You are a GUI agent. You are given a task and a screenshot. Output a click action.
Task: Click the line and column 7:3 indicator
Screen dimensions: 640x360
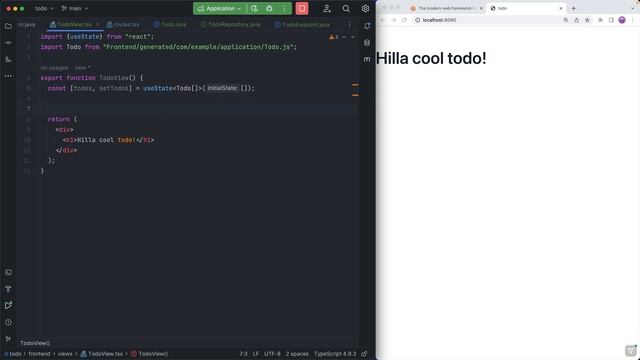coord(243,354)
